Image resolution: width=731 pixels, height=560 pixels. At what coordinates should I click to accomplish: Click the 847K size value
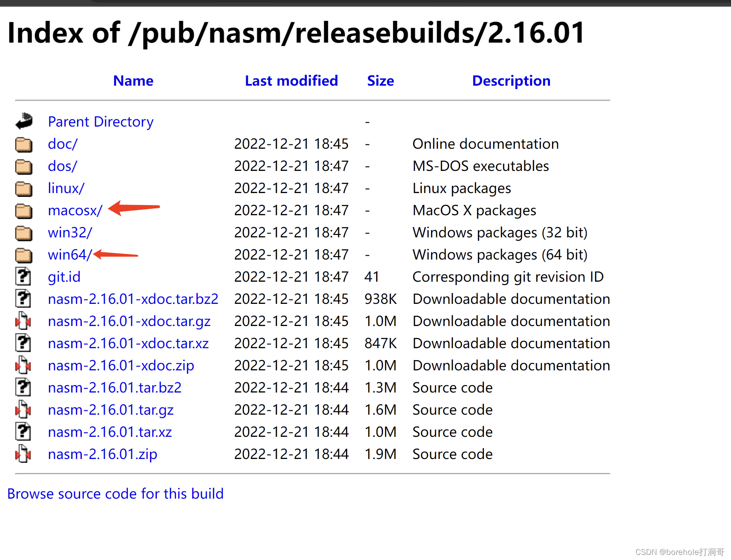[x=380, y=344]
